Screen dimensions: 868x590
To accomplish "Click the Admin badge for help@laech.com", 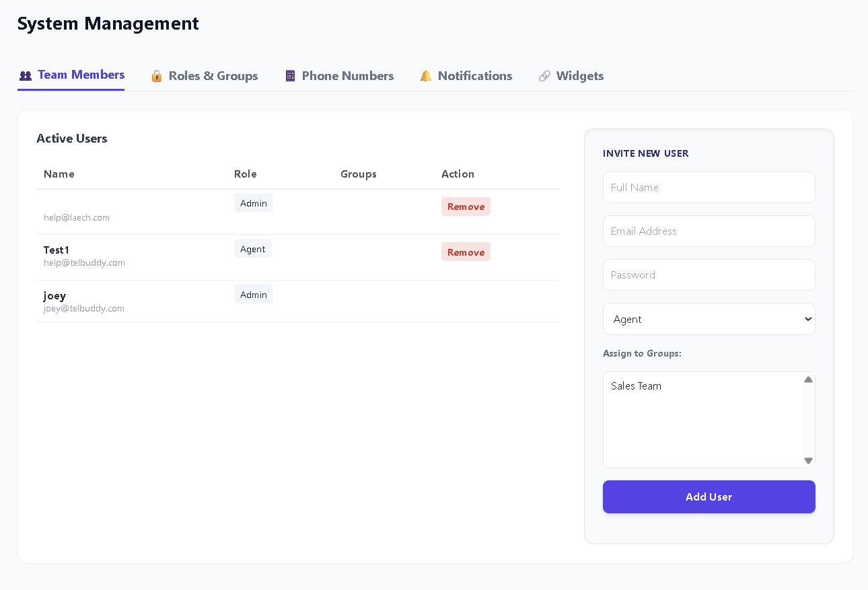I will coord(254,203).
